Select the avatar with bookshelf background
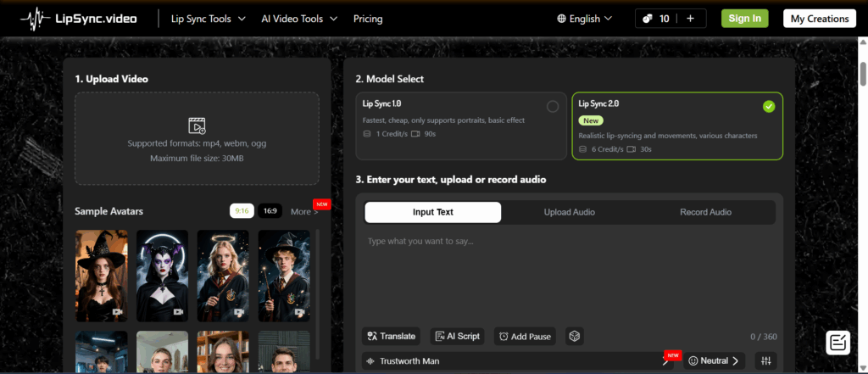Screen dimensions: 868x374 (x=223, y=352)
